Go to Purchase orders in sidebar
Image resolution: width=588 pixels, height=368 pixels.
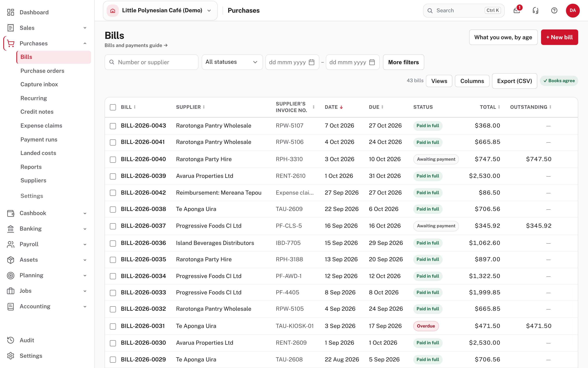point(42,71)
